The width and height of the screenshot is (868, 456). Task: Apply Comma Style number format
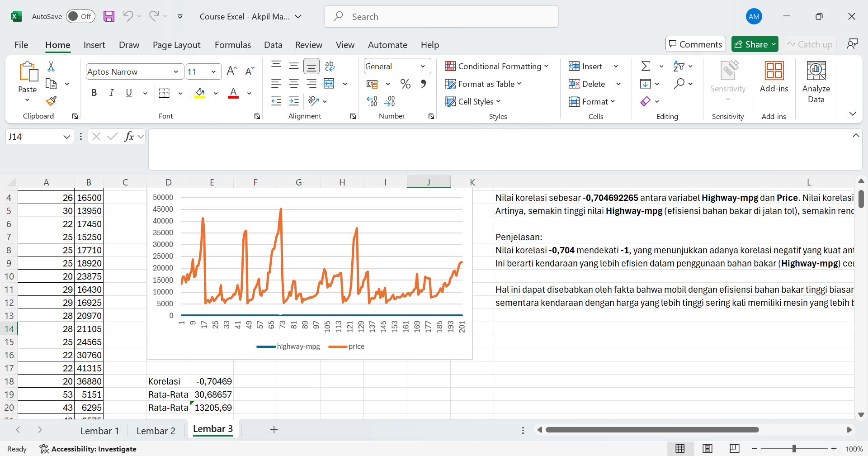coord(423,84)
